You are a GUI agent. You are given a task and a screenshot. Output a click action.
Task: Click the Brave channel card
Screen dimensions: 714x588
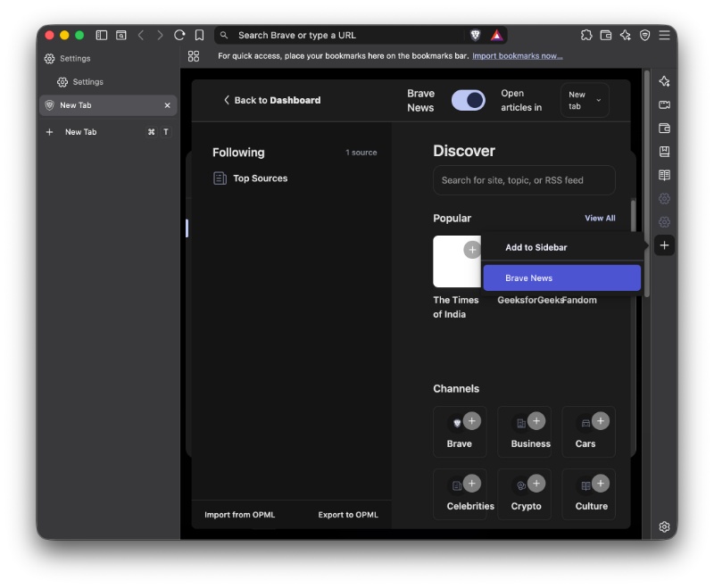460,432
